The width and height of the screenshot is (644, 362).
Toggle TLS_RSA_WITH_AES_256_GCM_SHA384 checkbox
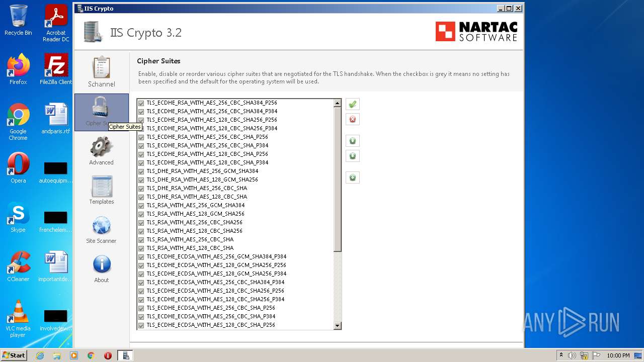(x=141, y=206)
